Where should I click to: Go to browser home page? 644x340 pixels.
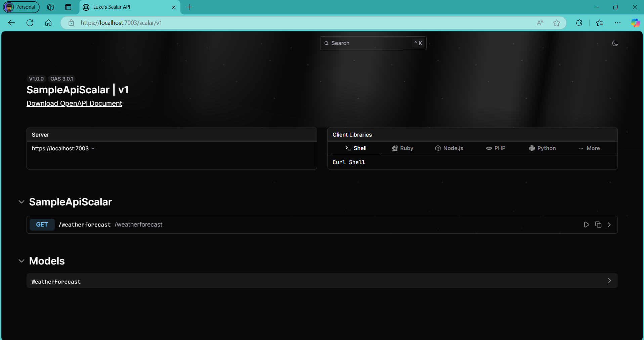coord(48,23)
